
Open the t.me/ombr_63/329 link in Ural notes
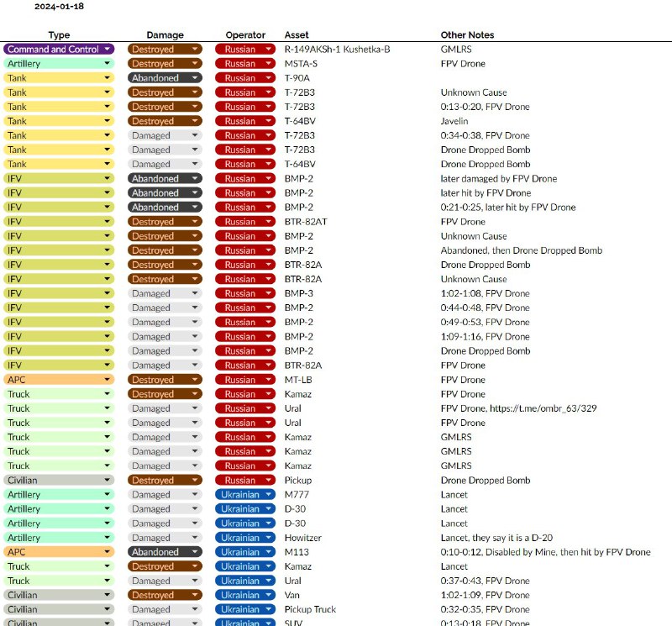[x=543, y=408]
